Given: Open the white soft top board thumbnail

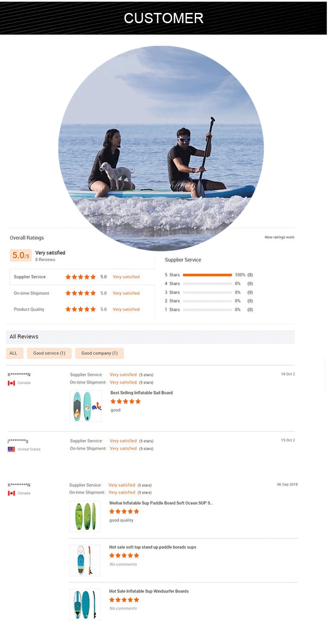Looking at the screenshot, I should pos(85,560).
